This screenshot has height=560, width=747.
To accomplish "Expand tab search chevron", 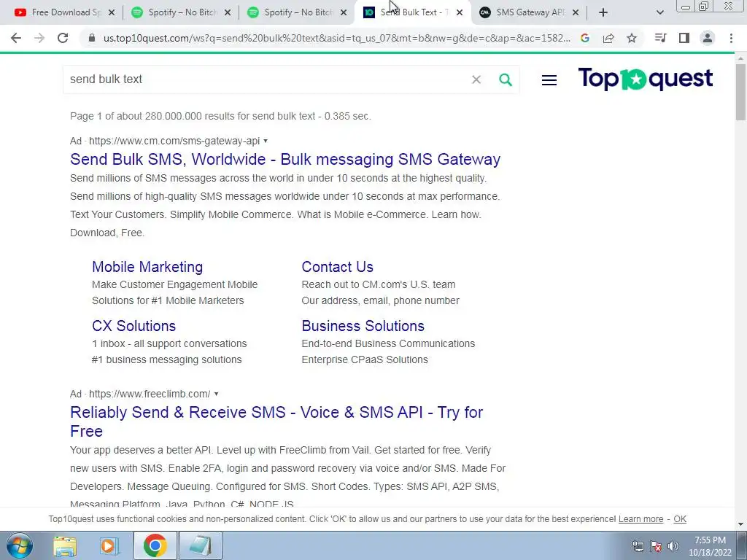I will click(x=659, y=13).
